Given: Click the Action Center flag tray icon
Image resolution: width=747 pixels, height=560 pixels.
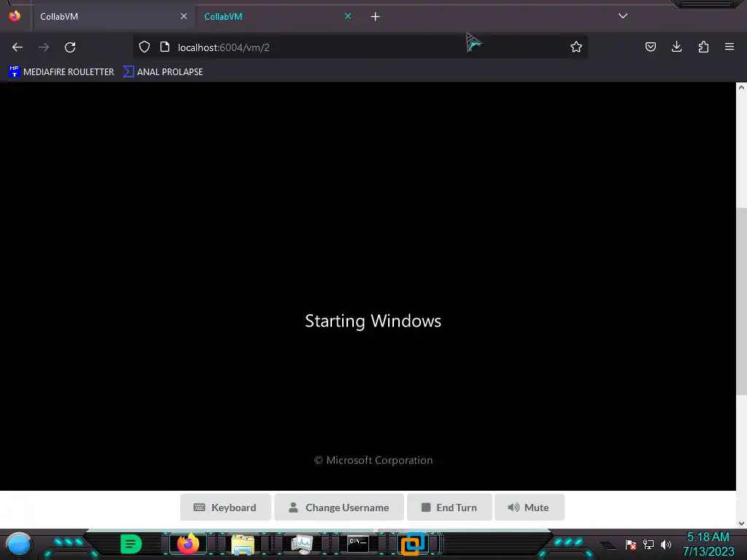Looking at the screenshot, I should (631, 544).
